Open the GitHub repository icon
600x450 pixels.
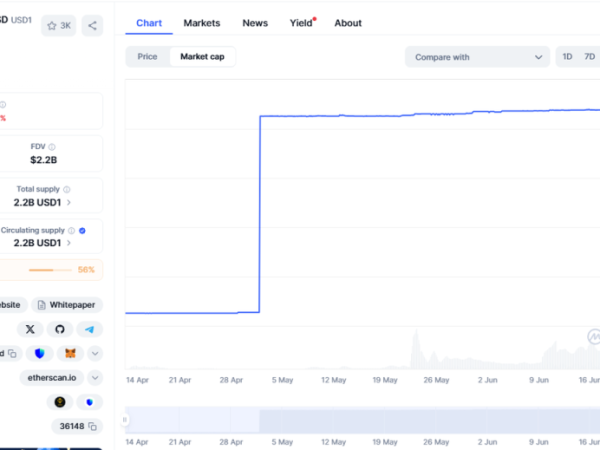(60, 329)
